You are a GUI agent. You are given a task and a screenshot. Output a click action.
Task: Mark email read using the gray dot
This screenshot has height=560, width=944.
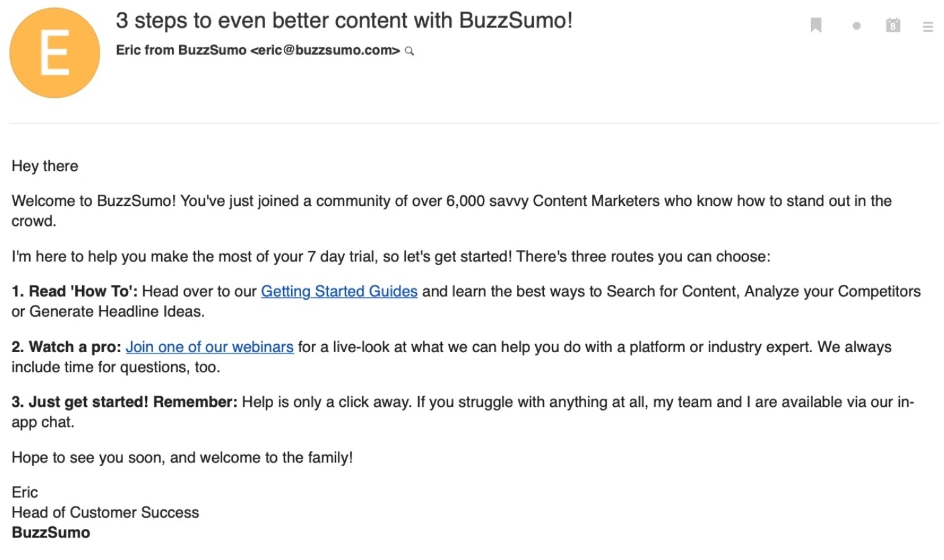point(856,26)
